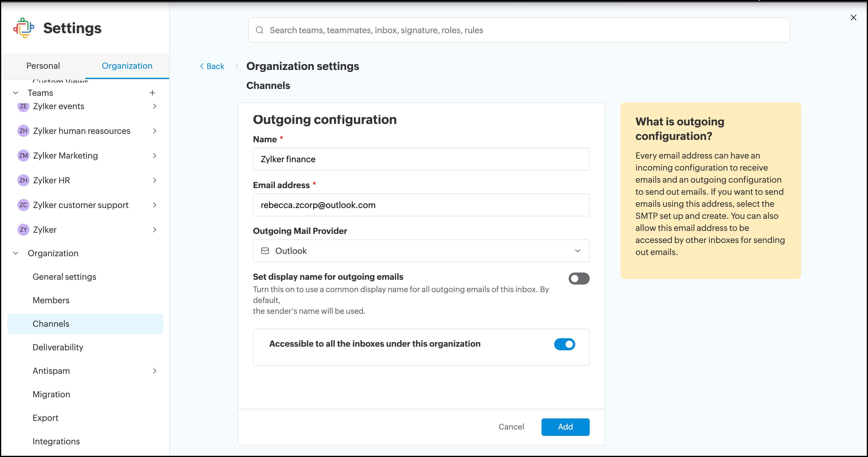Click the Zylker Marketing team avatar
The width and height of the screenshot is (868, 457).
pos(23,156)
